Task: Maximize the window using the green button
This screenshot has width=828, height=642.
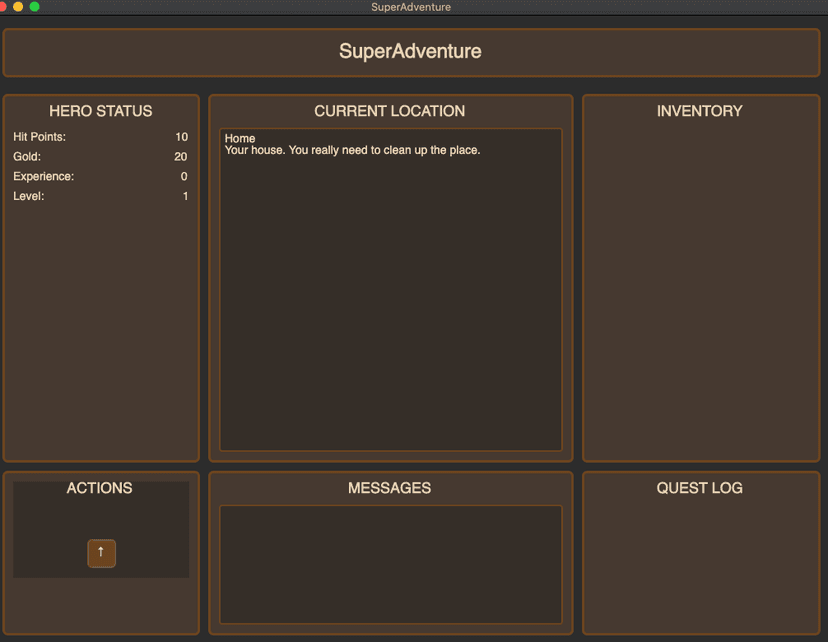Action: point(35,7)
